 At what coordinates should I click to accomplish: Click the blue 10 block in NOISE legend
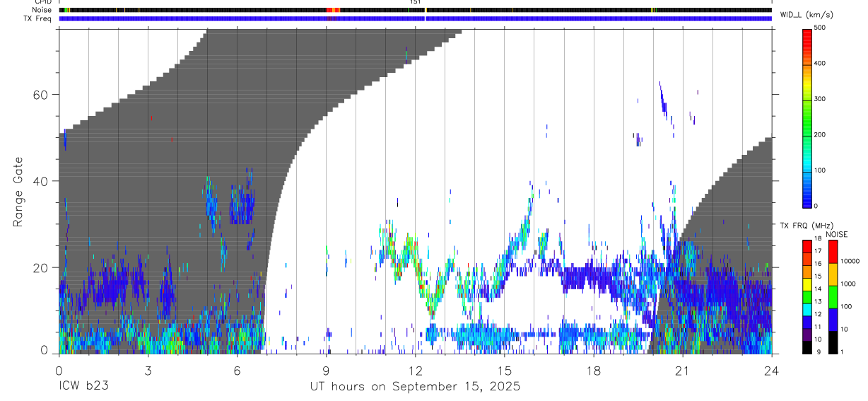[x=833, y=319]
